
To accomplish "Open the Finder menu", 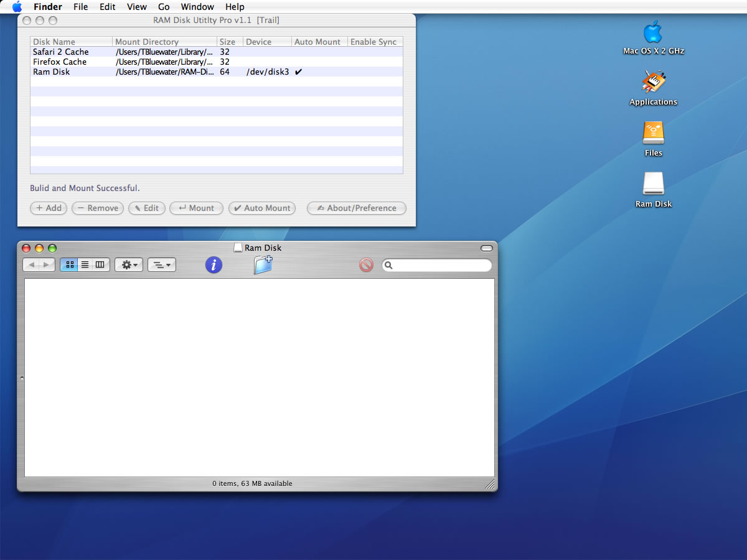I will point(48,7).
